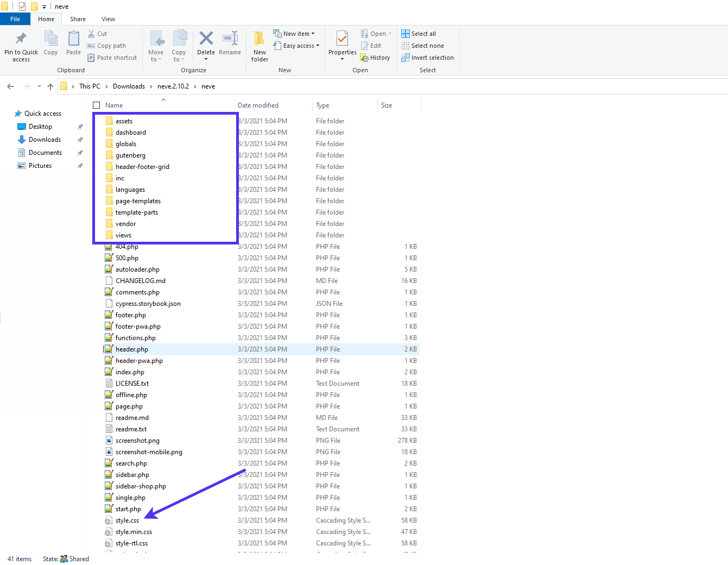Select Downloads in Quick access sidebar
The width and height of the screenshot is (728, 565).
coord(45,140)
